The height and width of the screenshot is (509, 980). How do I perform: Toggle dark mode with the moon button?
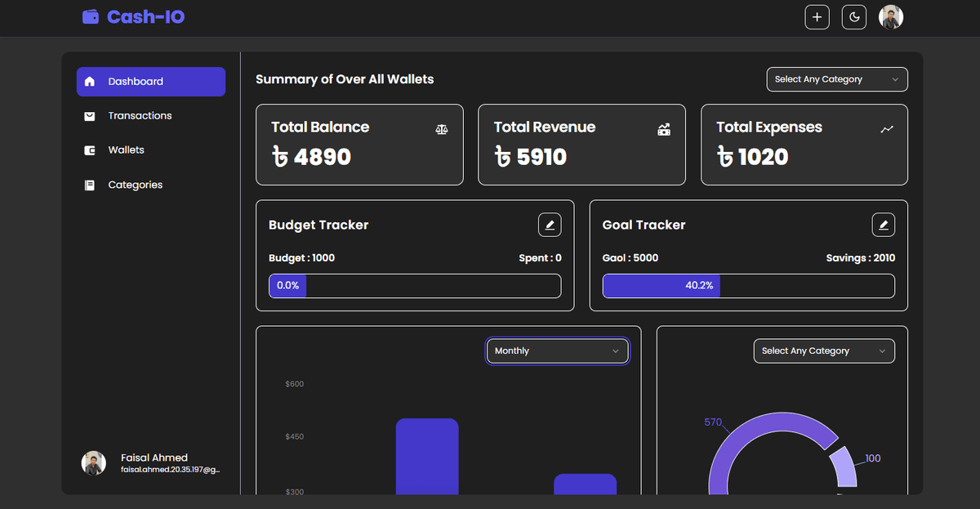853,17
